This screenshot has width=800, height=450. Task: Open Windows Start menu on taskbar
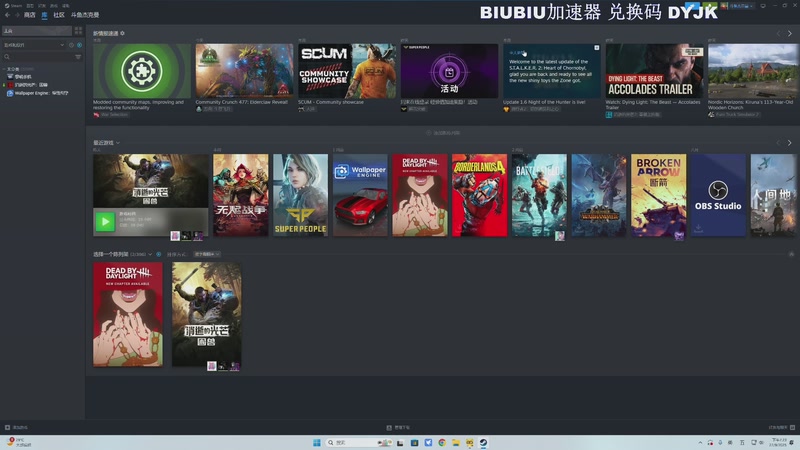316,442
